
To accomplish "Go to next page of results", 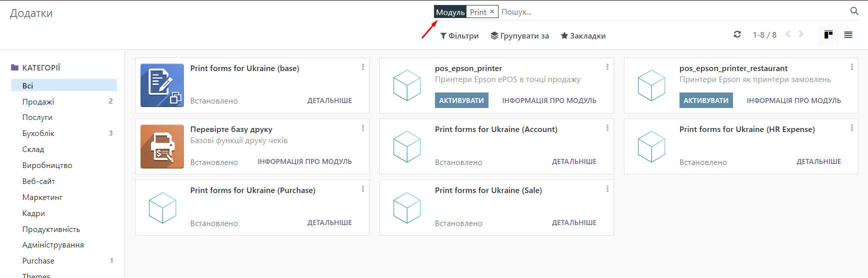I will point(801,34).
